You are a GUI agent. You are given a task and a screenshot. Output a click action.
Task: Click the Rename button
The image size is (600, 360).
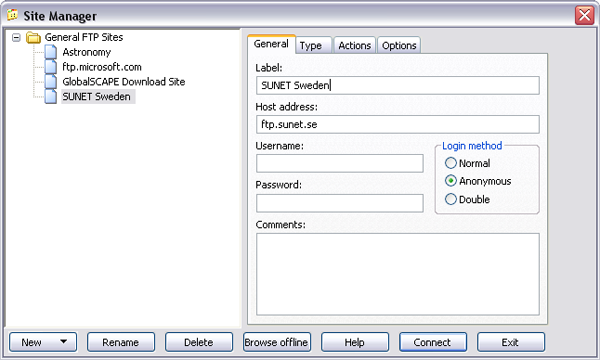pyautogui.click(x=121, y=342)
